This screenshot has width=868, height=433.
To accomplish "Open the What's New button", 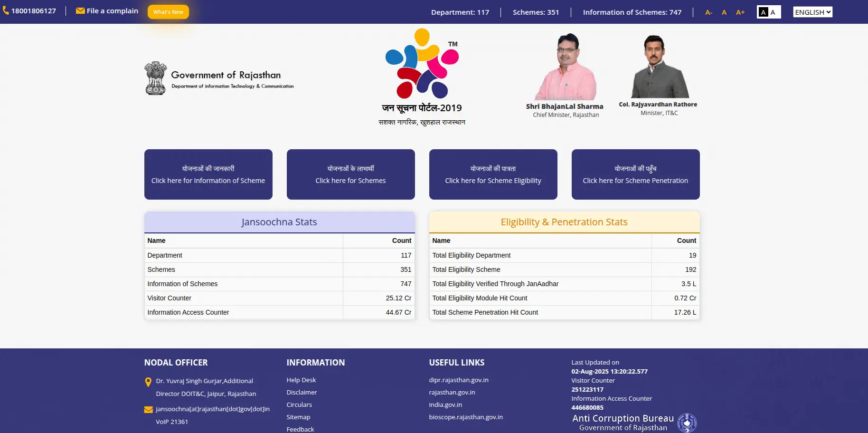I will pos(168,12).
